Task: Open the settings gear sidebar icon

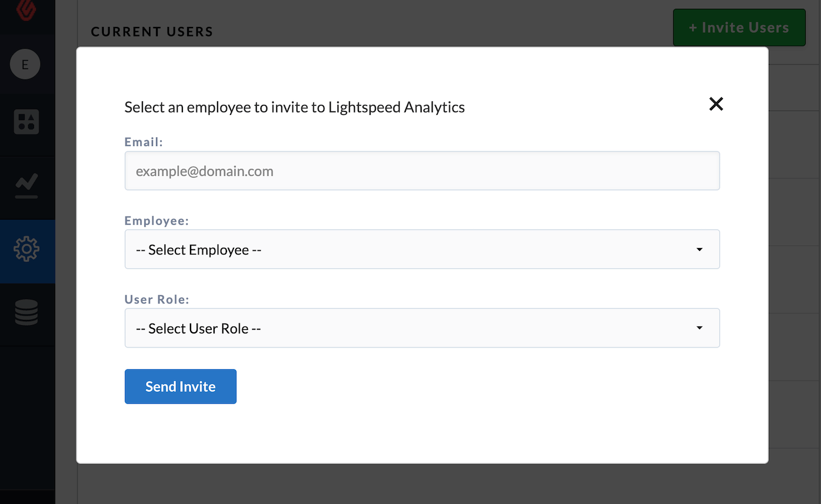Action: tap(26, 248)
